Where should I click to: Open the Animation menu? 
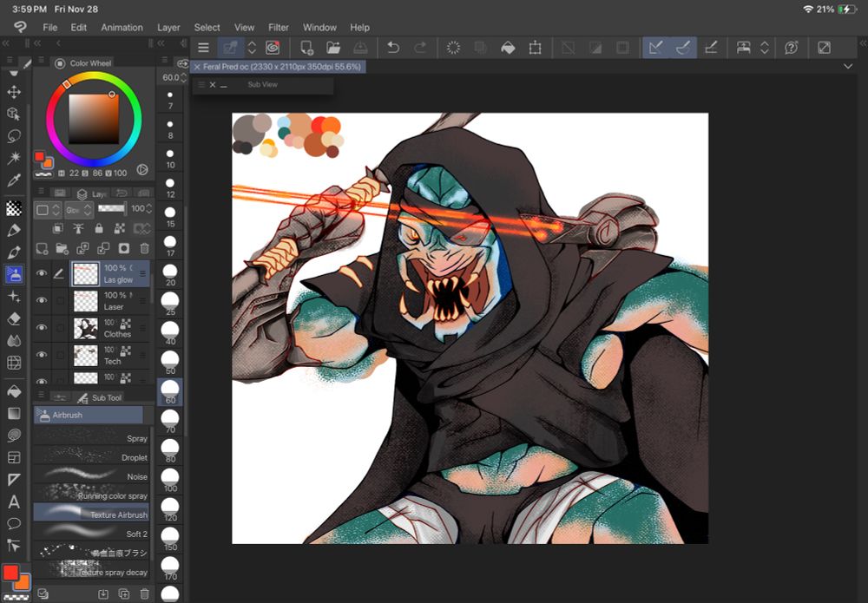pyautogui.click(x=122, y=28)
